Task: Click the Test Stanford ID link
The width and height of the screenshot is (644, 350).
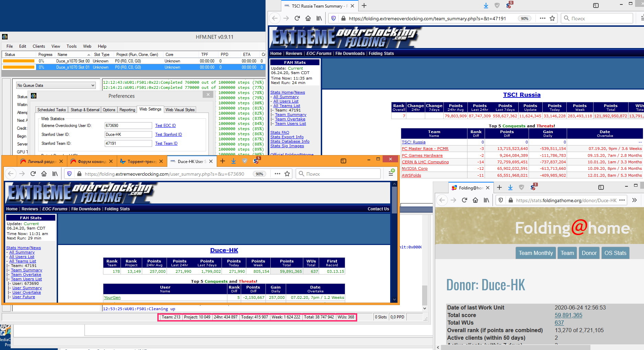Action: pyautogui.click(x=169, y=135)
